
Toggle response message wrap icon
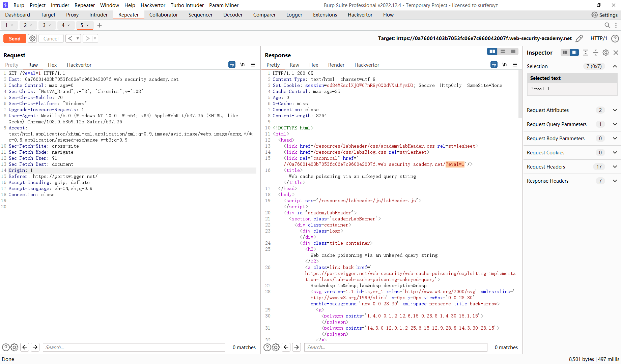pos(494,64)
